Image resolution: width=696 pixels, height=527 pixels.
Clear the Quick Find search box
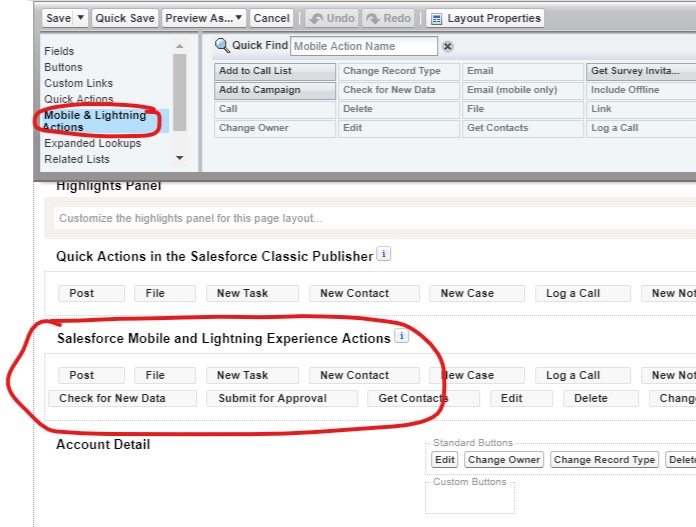[x=448, y=46]
